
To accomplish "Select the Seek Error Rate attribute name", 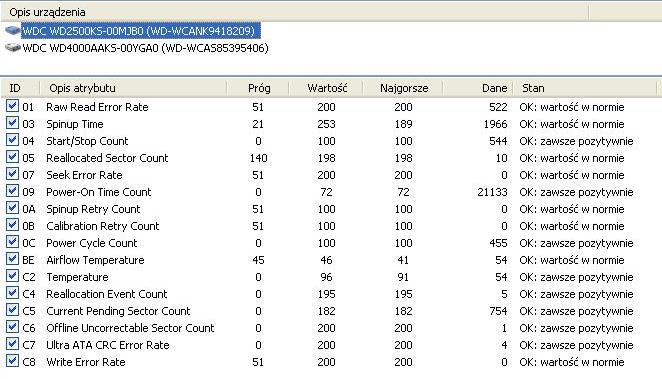I will point(84,175).
